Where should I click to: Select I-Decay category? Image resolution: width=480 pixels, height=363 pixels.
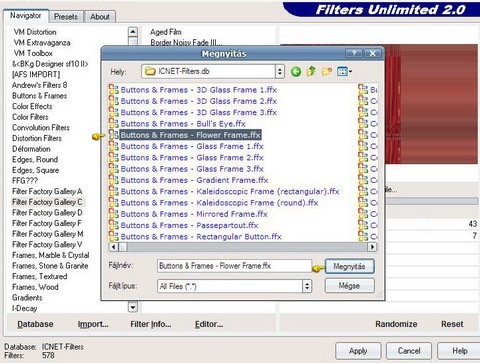point(24,308)
